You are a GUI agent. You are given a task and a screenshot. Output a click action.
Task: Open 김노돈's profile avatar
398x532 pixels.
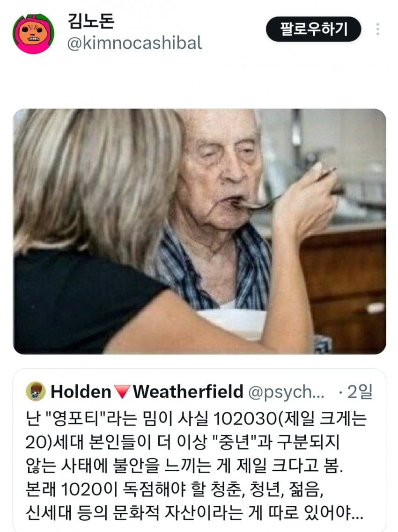coord(33,34)
